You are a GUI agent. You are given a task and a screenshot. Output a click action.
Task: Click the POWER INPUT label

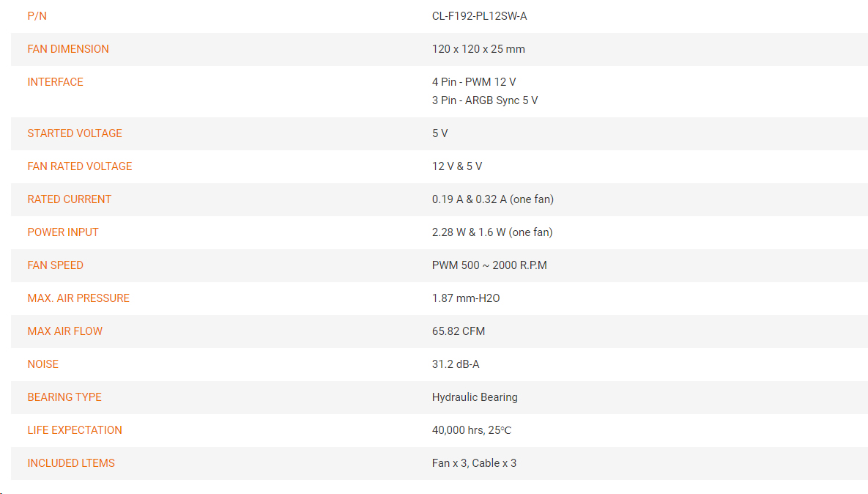63,232
